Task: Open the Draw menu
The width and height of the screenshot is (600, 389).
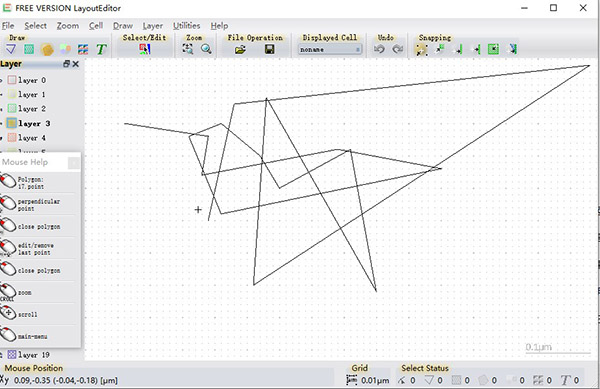Action: click(x=123, y=26)
